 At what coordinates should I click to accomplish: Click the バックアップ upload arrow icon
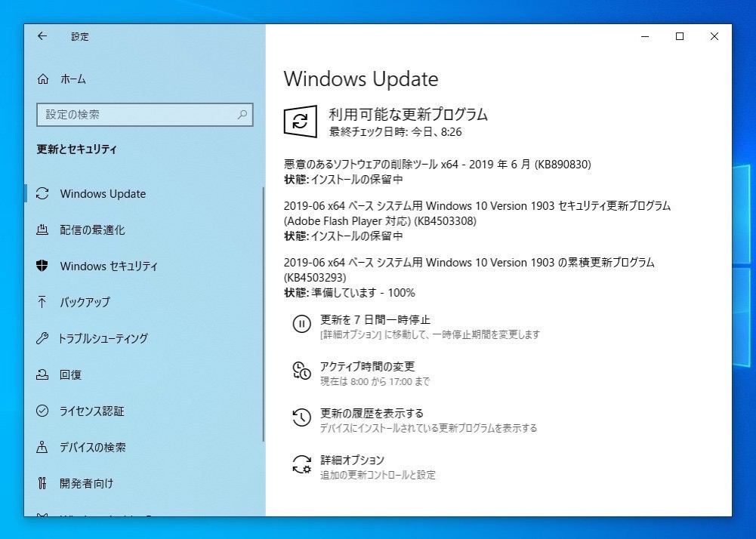42,302
